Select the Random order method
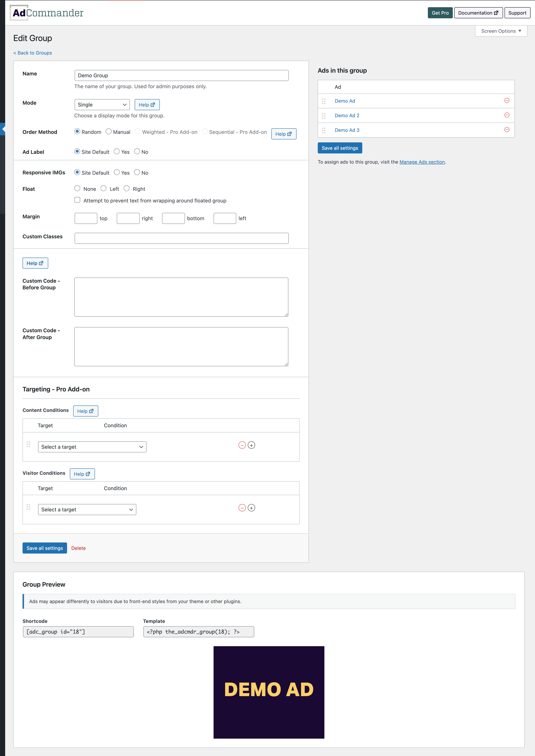The image size is (535, 756). click(x=77, y=131)
